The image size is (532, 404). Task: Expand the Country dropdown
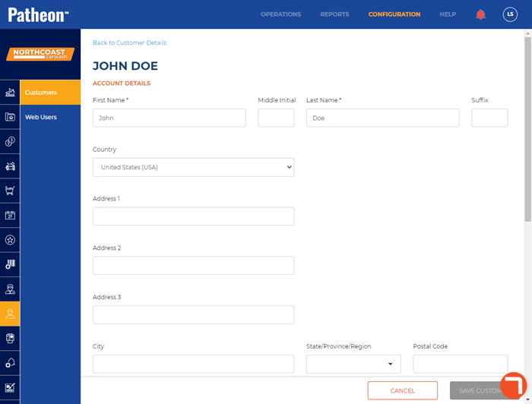point(193,167)
